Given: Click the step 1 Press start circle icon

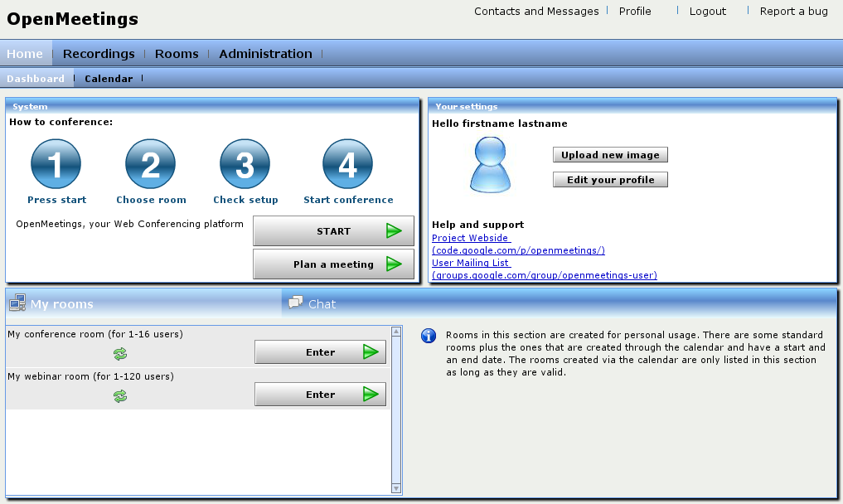Looking at the screenshot, I should (56, 164).
